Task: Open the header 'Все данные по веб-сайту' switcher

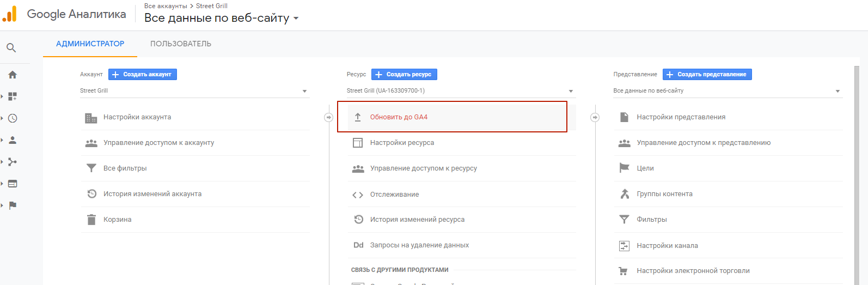Action: tap(221, 18)
